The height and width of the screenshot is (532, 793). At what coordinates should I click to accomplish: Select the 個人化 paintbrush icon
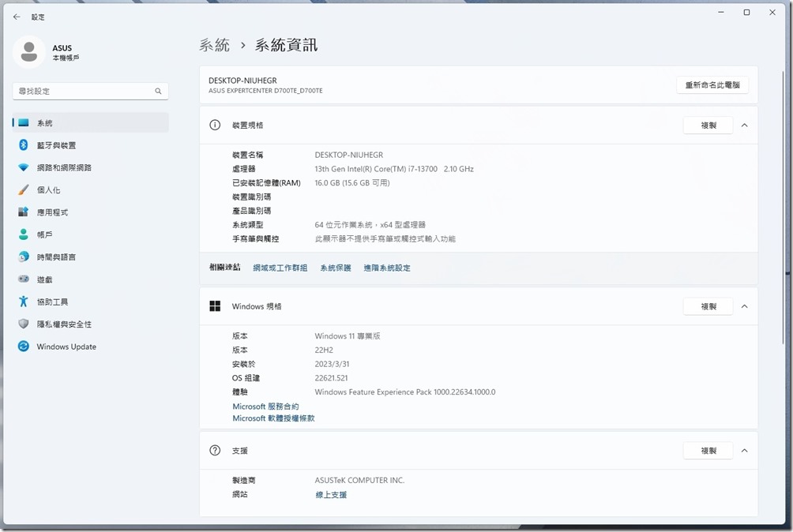pos(23,190)
